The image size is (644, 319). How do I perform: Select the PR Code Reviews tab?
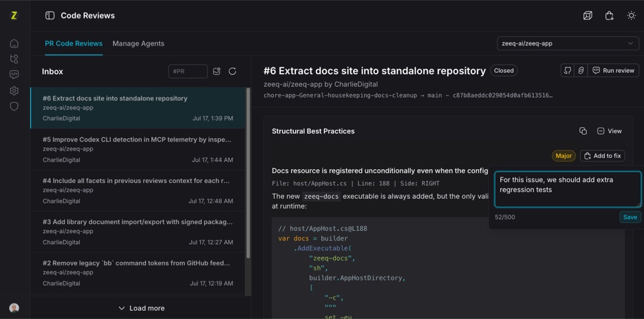click(74, 43)
